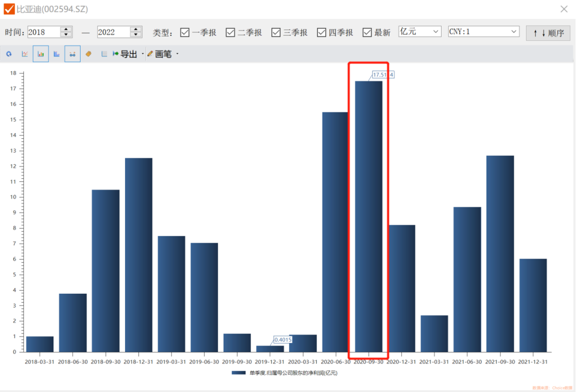Select the bar chart view icon
The width and height of the screenshot is (576, 392).
click(40, 54)
